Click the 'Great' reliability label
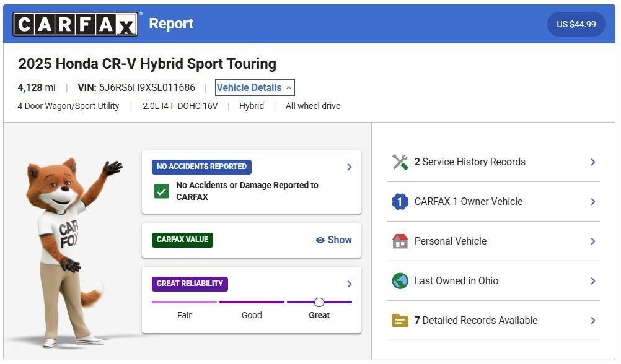 coord(319,315)
